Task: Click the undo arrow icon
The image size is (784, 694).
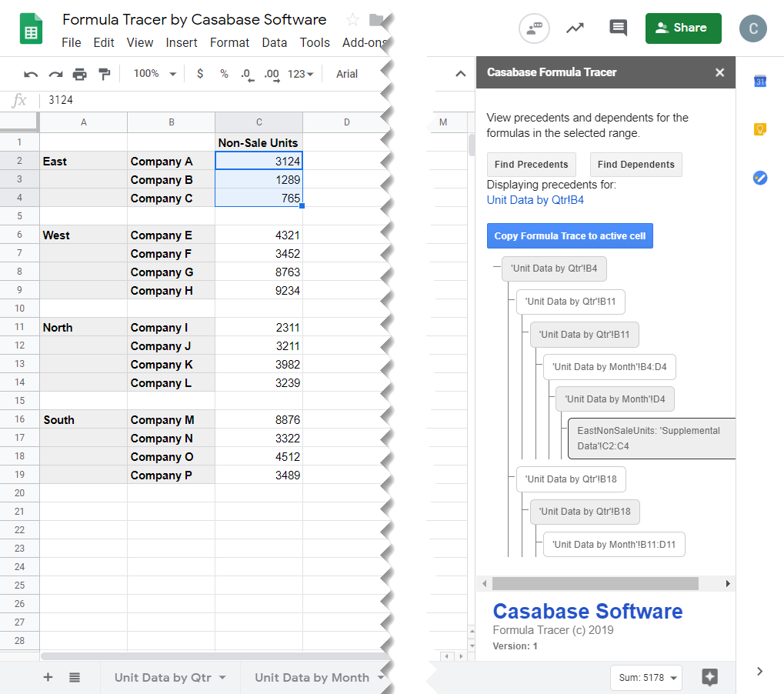Action: [31, 74]
